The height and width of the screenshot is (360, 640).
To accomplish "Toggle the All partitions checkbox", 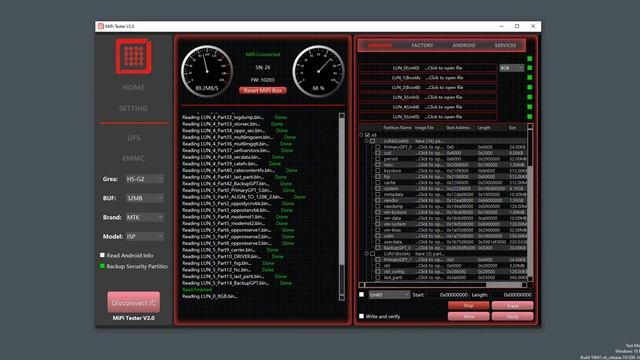I will point(367,135).
